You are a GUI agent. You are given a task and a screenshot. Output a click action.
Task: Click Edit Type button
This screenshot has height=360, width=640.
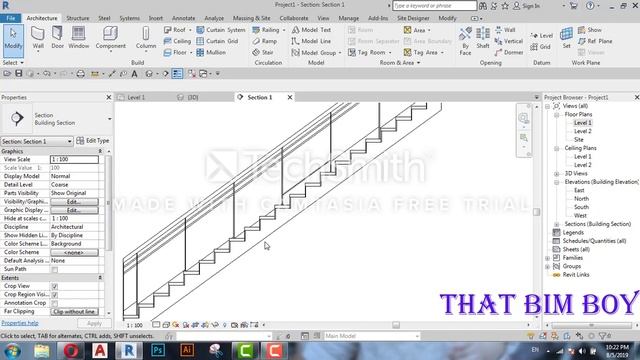93,140
